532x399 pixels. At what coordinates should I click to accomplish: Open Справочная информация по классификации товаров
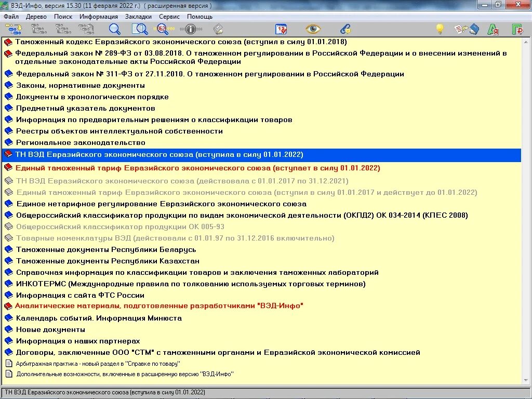tap(197, 272)
